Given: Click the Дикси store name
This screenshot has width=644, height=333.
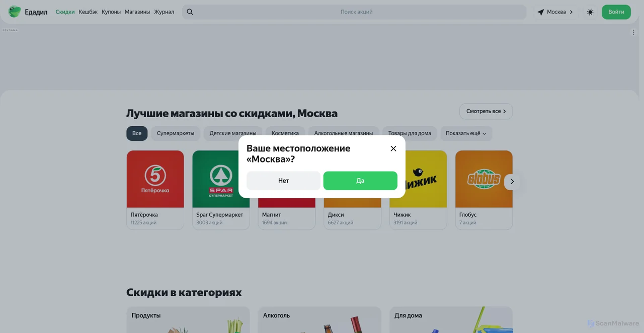Looking at the screenshot, I should click(x=336, y=215).
